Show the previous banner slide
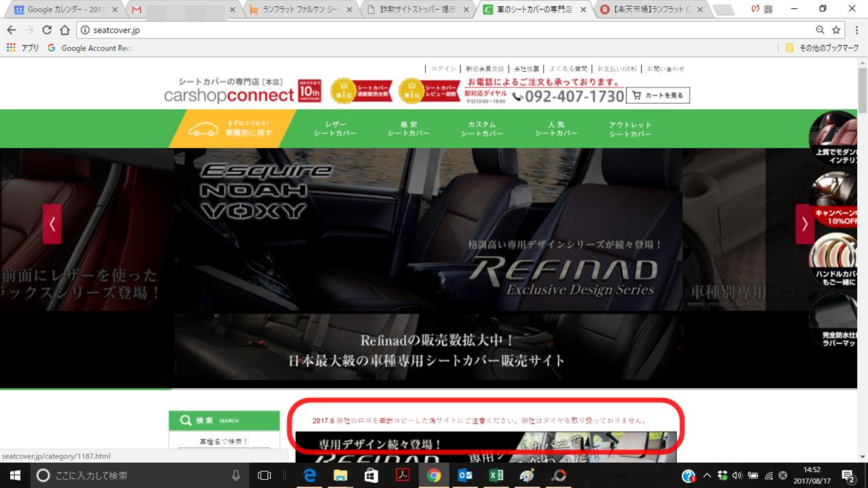Image resolution: width=868 pixels, height=488 pixels. (x=52, y=224)
